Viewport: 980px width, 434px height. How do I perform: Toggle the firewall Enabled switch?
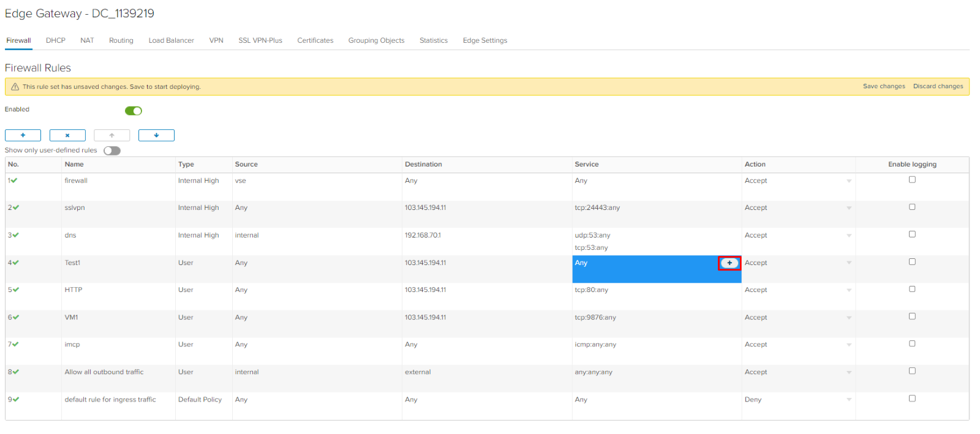tap(134, 111)
